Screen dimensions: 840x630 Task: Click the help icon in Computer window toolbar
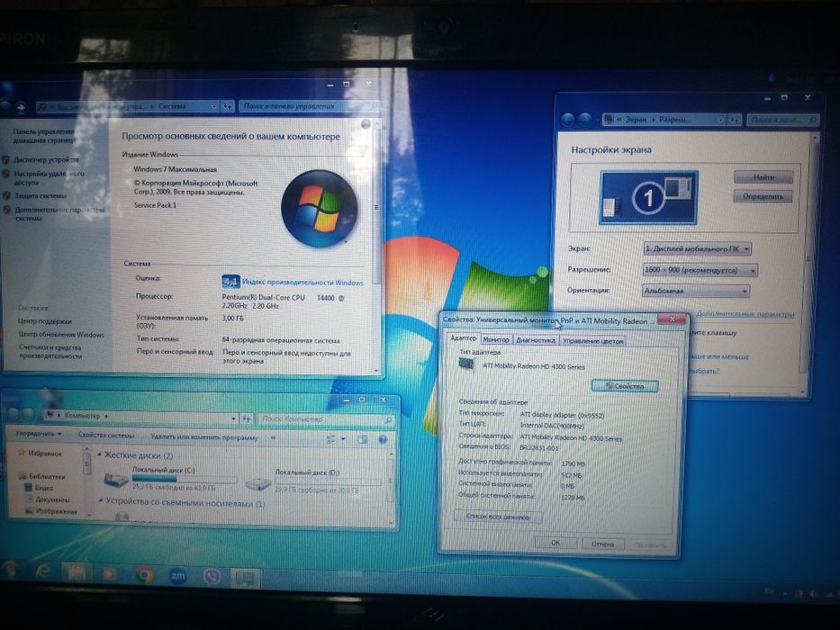click(x=383, y=440)
